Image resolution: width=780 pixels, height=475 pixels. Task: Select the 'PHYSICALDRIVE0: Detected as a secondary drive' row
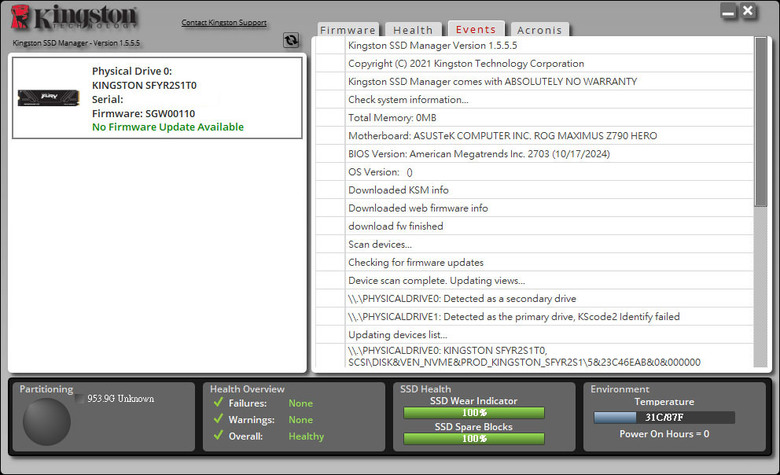(x=534, y=298)
